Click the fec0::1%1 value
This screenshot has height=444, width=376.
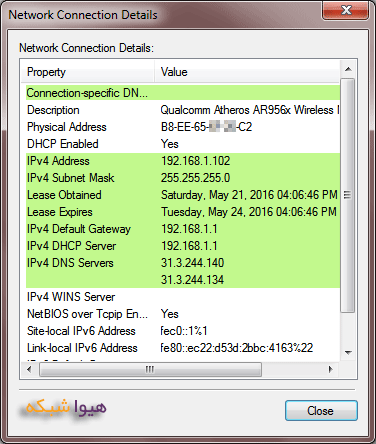click(x=184, y=331)
